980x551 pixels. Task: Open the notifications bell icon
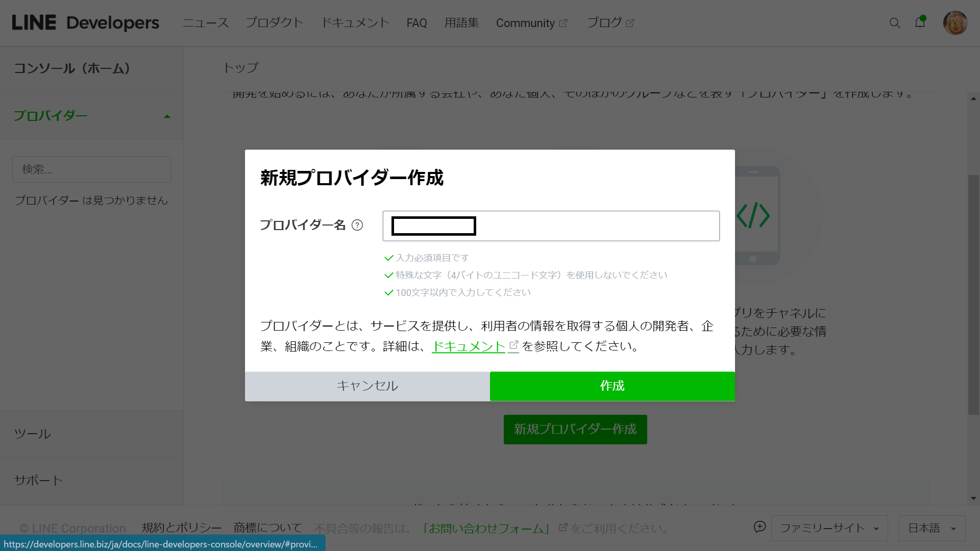[x=920, y=23]
